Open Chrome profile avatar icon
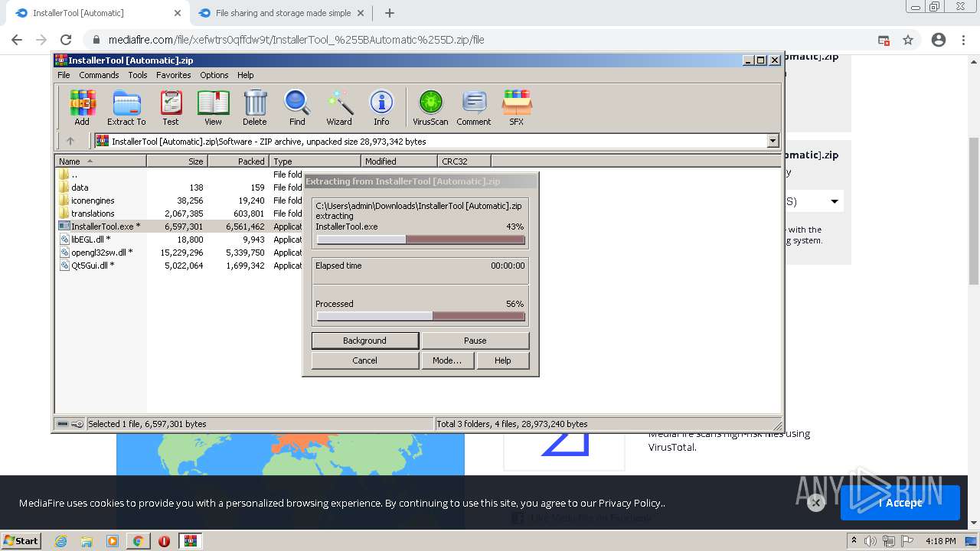 point(939,40)
